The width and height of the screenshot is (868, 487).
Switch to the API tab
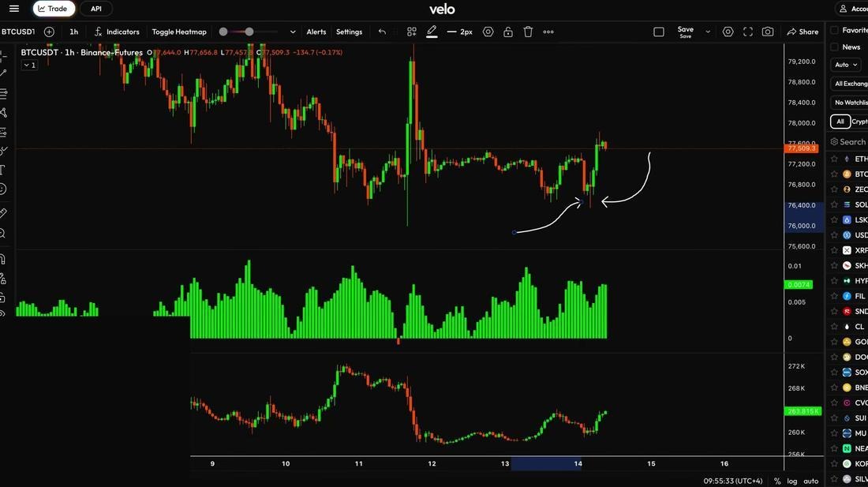click(x=96, y=9)
